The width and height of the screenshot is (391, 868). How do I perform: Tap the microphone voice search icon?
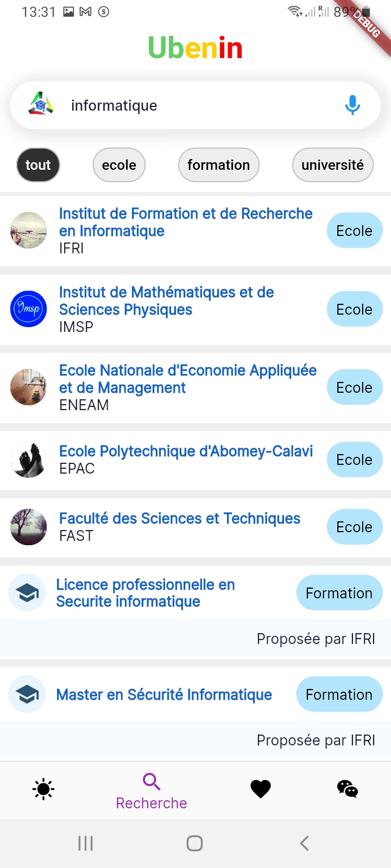tap(352, 105)
